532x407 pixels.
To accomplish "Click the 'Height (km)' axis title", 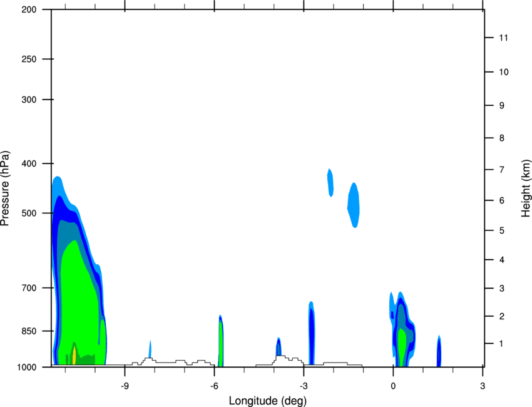I will click(x=526, y=188).
